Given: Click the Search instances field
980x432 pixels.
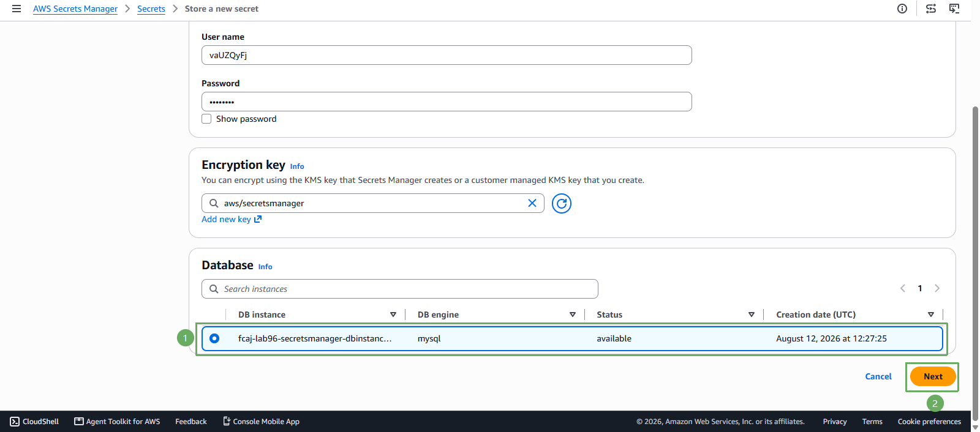Looking at the screenshot, I should [x=400, y=289].
